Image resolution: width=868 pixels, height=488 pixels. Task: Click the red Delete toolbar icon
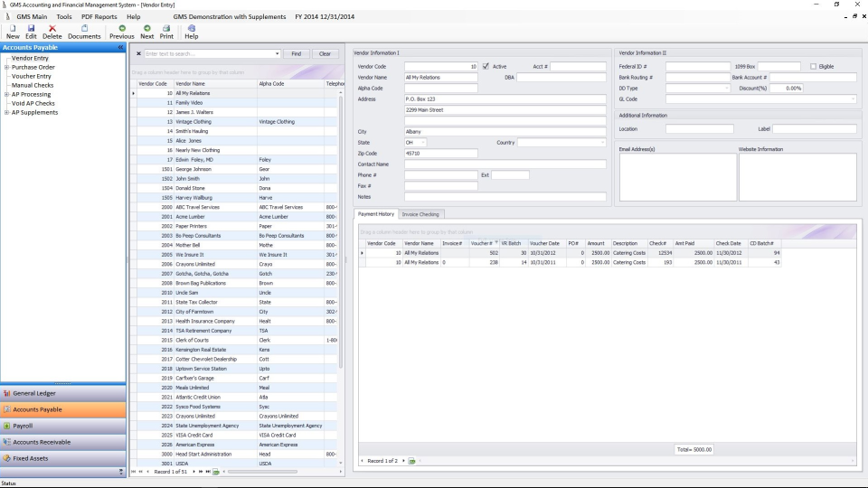tap(52, 32)
